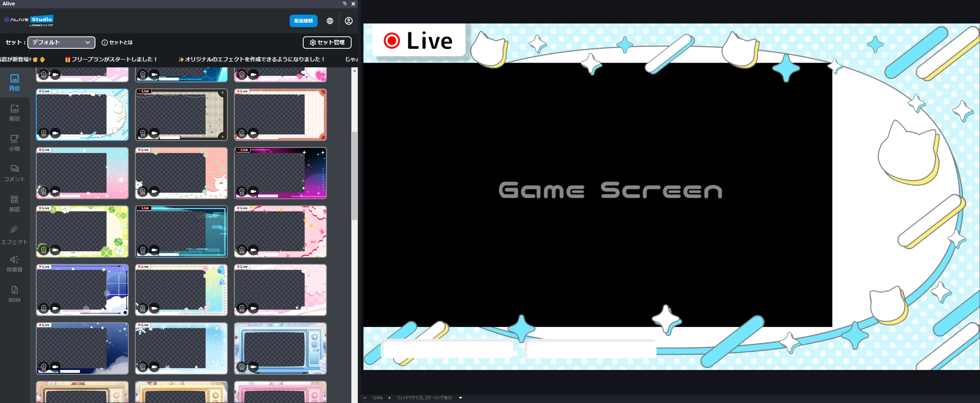Toggle camera icon on clover frame thumbnail
The image size is (980, 403).
point(55,250)
